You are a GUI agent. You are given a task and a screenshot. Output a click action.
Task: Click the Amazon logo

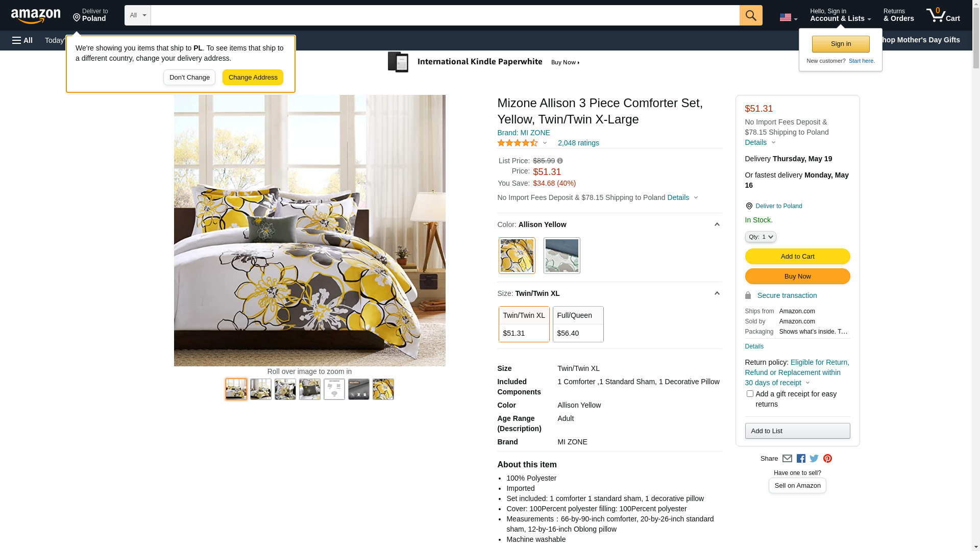(36, 16)
